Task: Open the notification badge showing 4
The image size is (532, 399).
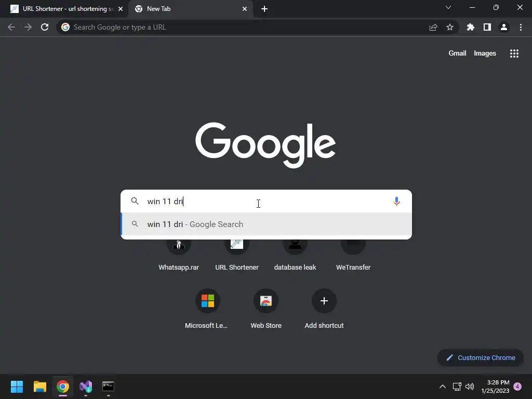Action: (x=517, y=387)
